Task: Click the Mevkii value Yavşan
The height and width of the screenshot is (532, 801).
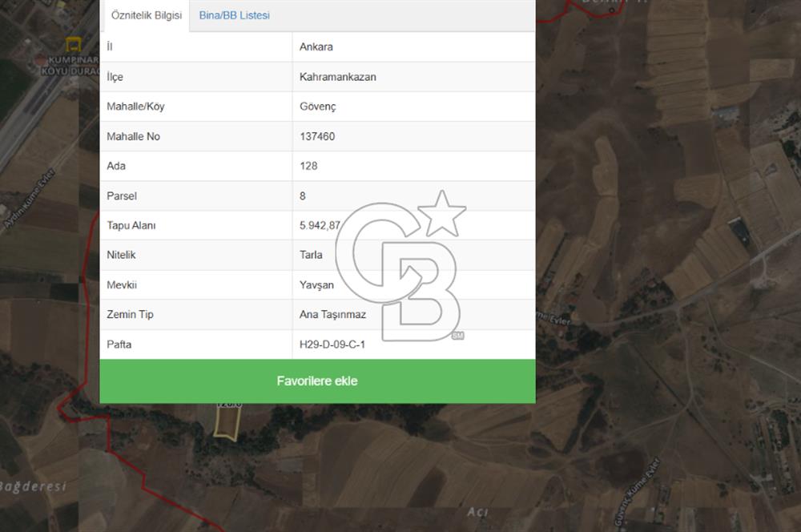Action: [317, 284]
